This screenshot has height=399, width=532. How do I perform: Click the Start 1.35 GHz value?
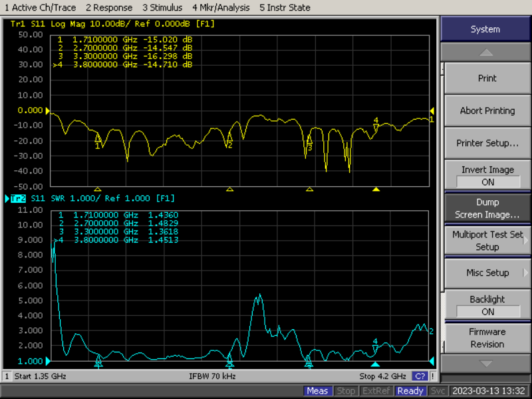tap(40, 376)
